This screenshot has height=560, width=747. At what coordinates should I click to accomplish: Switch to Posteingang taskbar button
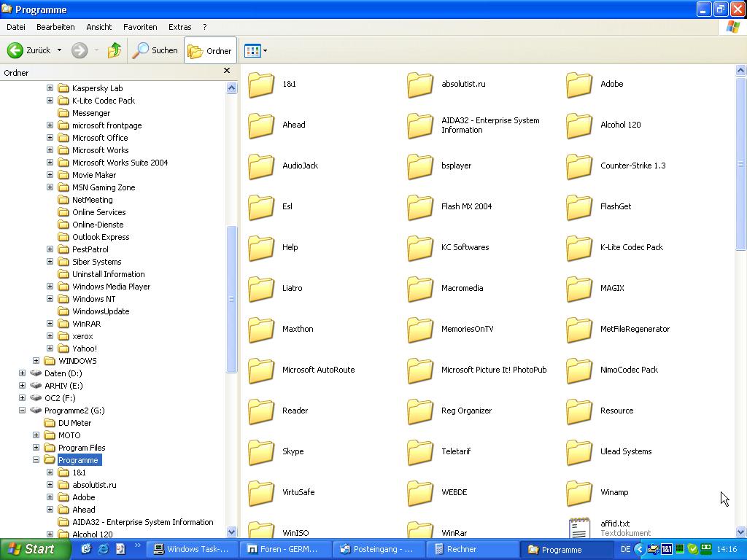click(x=378, y=550)
